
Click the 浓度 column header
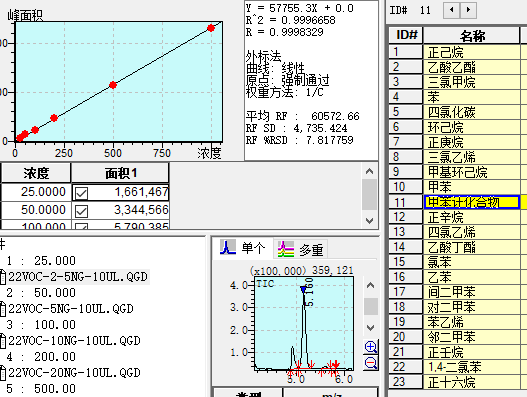click(x=36, y=173)
